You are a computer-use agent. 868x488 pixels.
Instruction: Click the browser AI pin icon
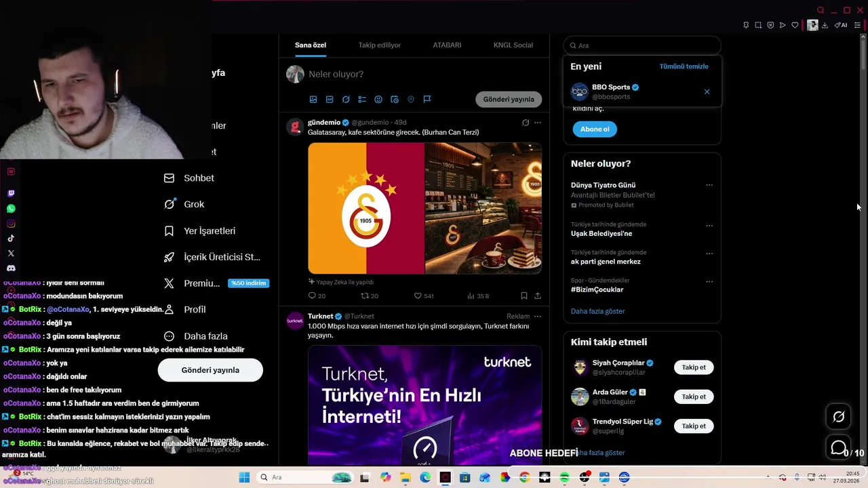click(841, 25)
